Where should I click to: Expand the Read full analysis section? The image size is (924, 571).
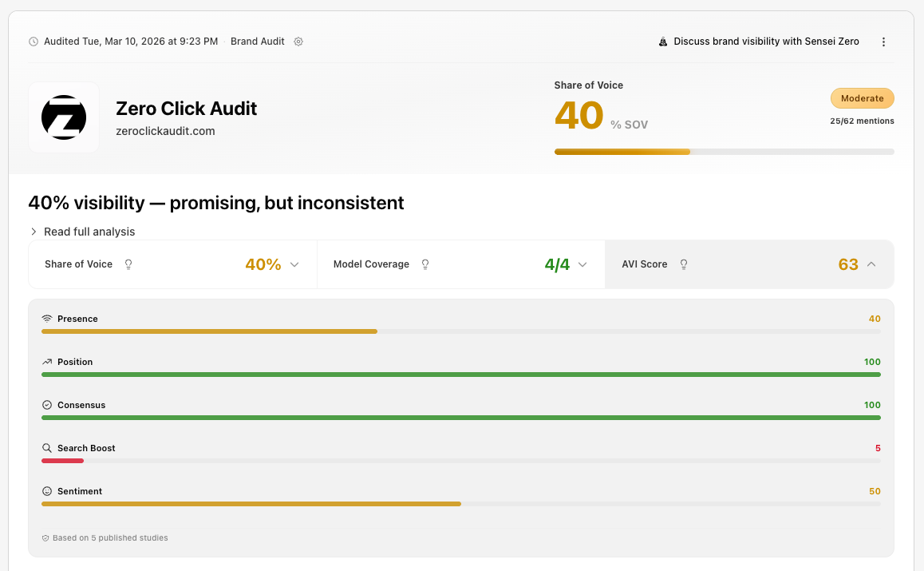pos(82,232)
